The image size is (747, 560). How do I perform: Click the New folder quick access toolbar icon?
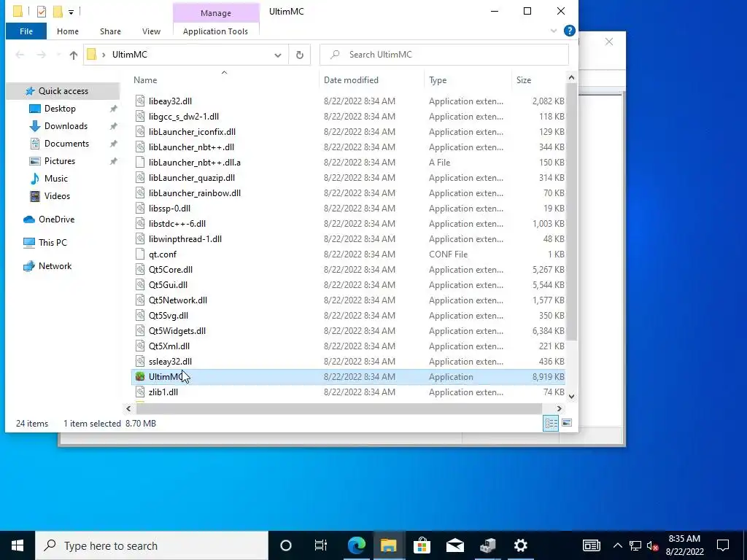(x=58, y=11)
